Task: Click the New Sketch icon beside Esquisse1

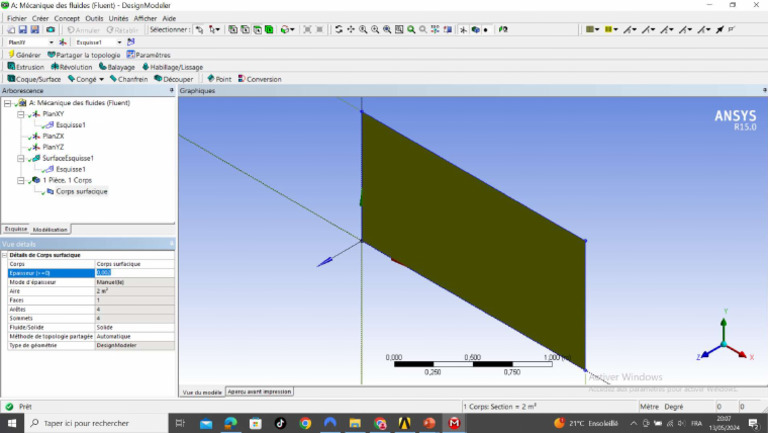Action: tap(131, 43)
